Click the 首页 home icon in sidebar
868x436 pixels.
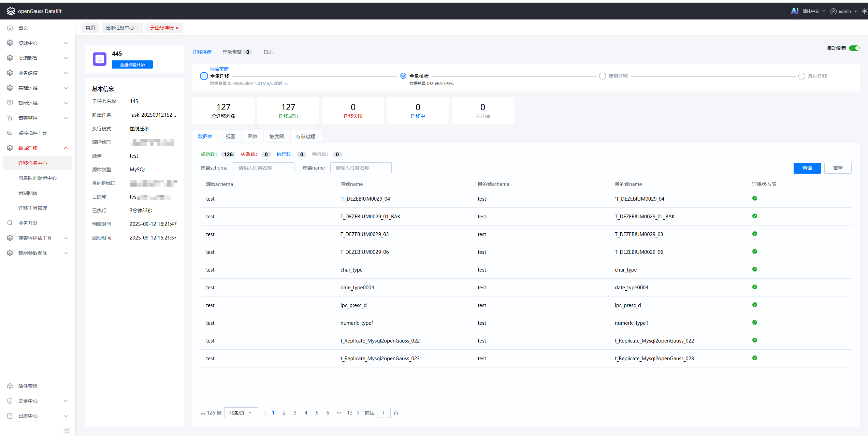[x=10, y=28]
